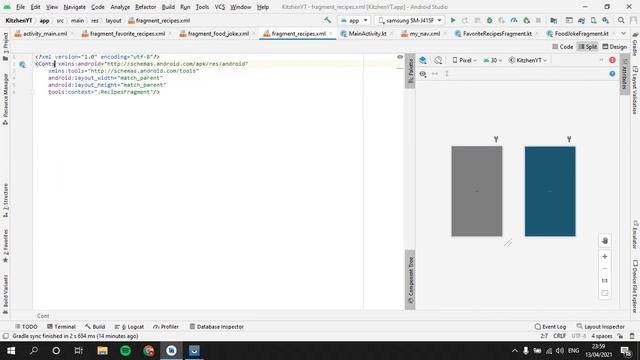
Task: Zoom out the preview with the minus button
Action: (x=605, y=269)
